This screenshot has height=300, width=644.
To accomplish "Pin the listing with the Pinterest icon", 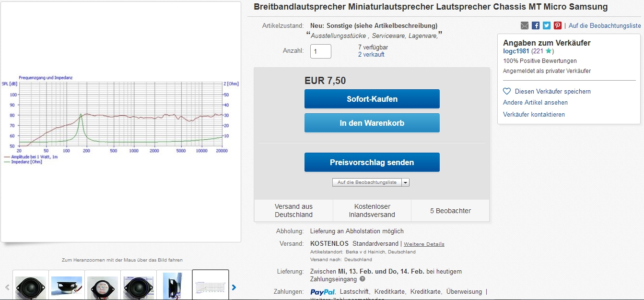I will click(x=558, y=25).
